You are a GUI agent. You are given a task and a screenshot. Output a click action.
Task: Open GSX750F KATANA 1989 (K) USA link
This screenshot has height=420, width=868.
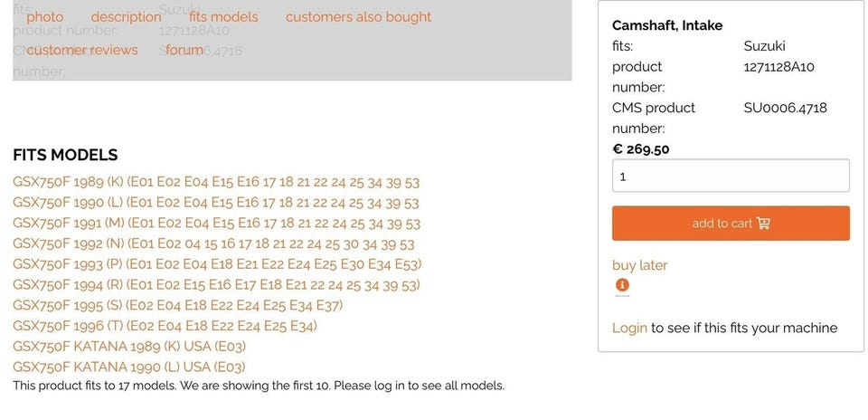[129, 347]
